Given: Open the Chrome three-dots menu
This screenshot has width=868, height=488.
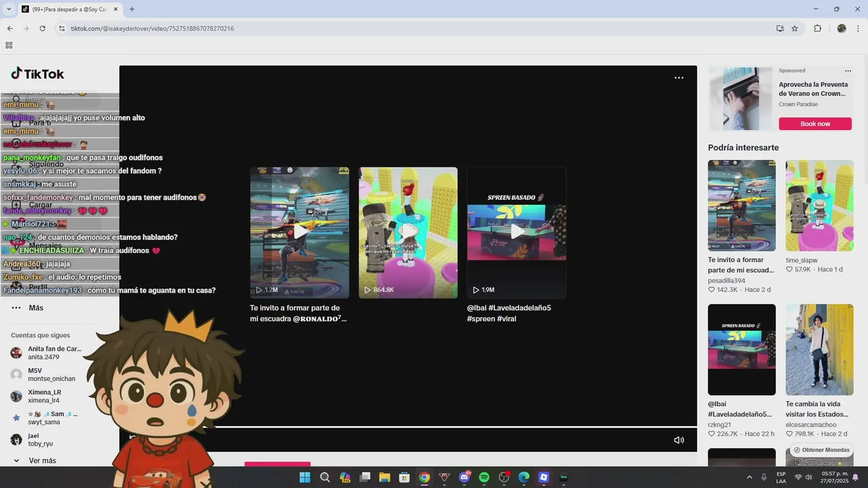Looking at the screenshot, I should [x=859, y=28].
